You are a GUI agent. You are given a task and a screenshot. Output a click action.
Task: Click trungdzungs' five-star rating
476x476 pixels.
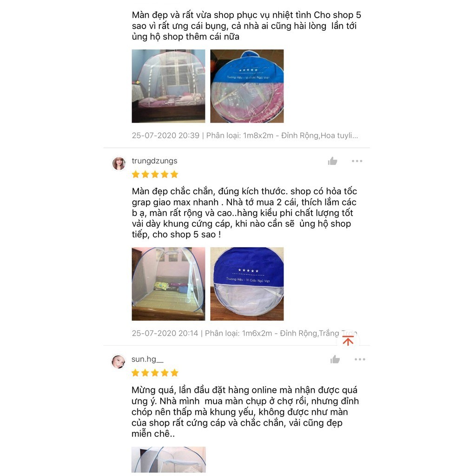pos(155,175)
